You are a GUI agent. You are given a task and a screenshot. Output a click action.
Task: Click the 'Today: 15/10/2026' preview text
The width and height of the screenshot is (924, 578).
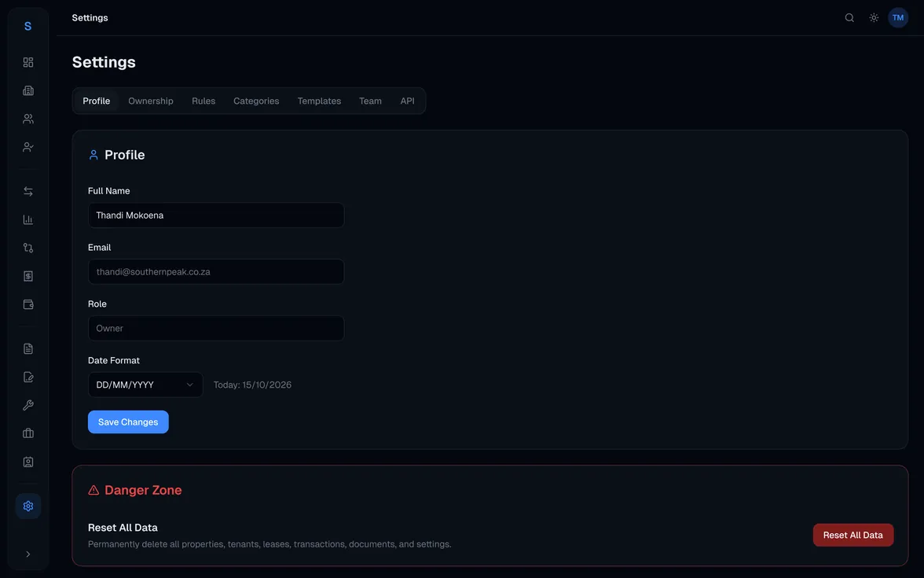click(252, 385)
